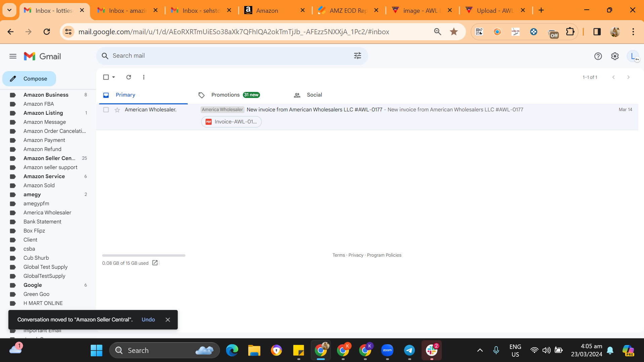
Task: Switch to AMZ EOD Rep browser tab
Action: point(348,10)
